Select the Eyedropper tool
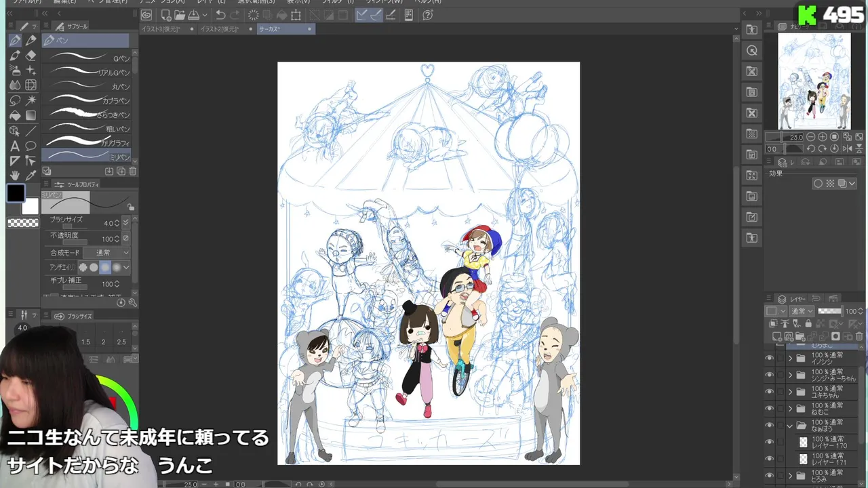 click(x=31, y=176)
